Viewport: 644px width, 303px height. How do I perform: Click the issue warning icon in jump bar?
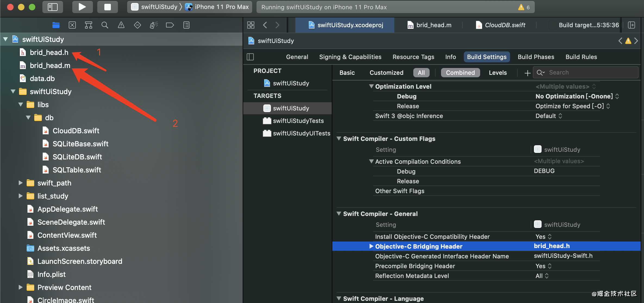(628, 41)
